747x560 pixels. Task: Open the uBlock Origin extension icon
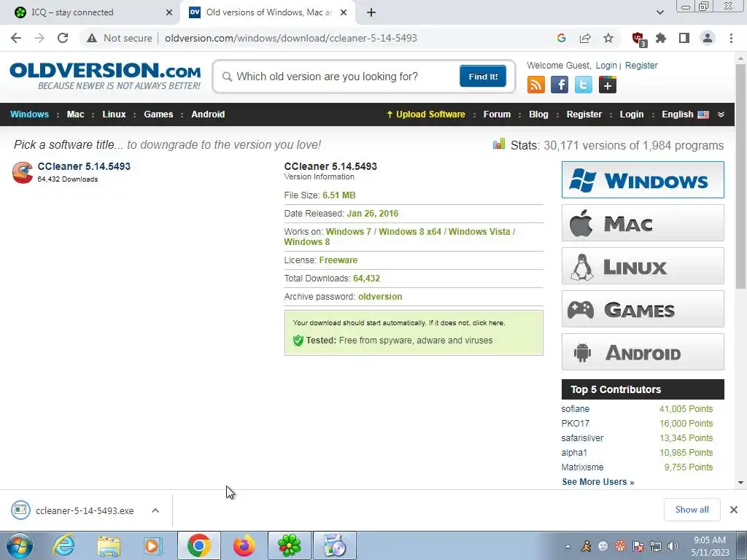pyautogui.click(x=638, y=39)
